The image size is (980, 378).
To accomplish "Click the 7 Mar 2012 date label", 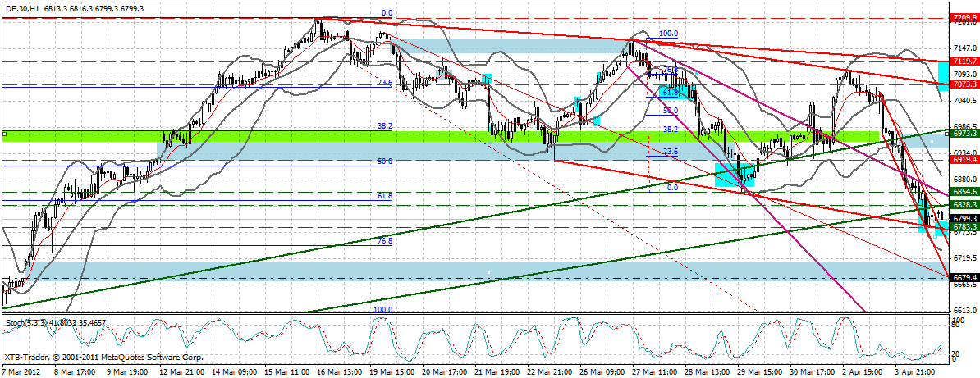I will [20, 371].
